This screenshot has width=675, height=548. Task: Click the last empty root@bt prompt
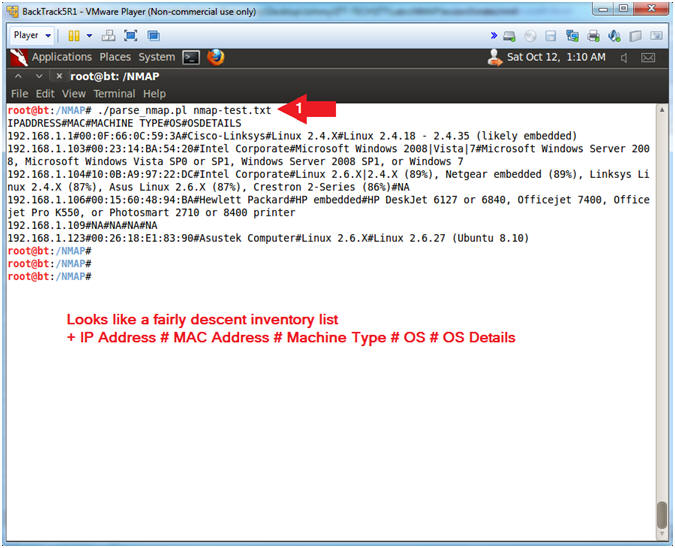(50, 276)
